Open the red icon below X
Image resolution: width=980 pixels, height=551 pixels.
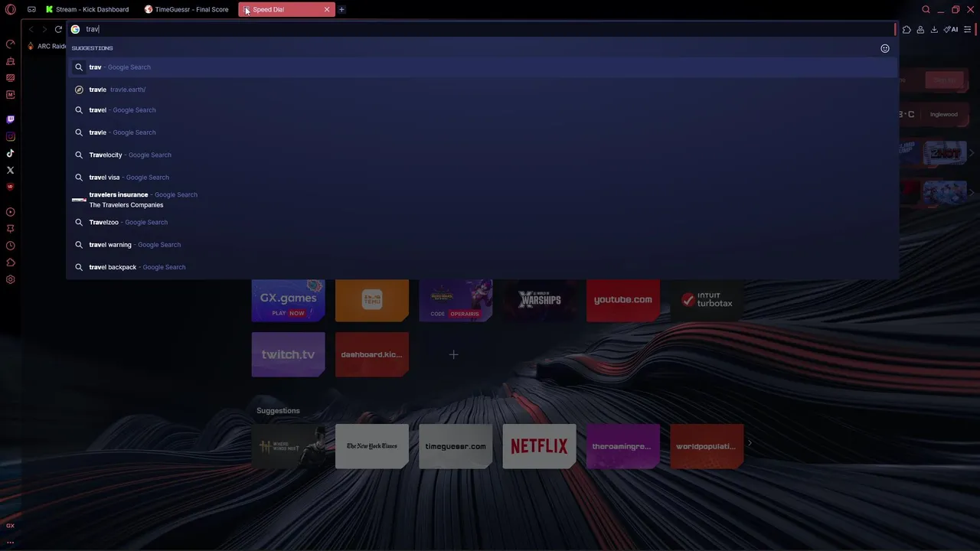point(10,187)
